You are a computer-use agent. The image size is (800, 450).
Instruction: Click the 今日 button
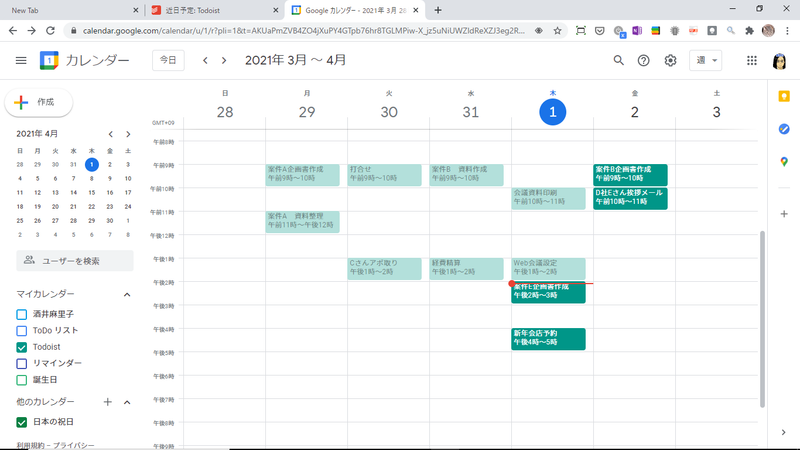point(168,60)
